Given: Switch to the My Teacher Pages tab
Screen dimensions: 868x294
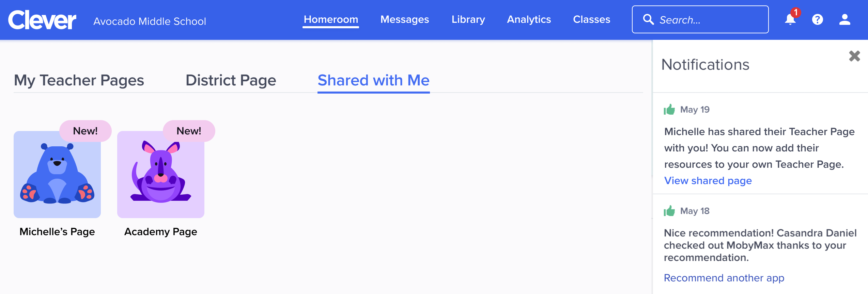Looking at the screenshot, I should [x=78, y=80].
